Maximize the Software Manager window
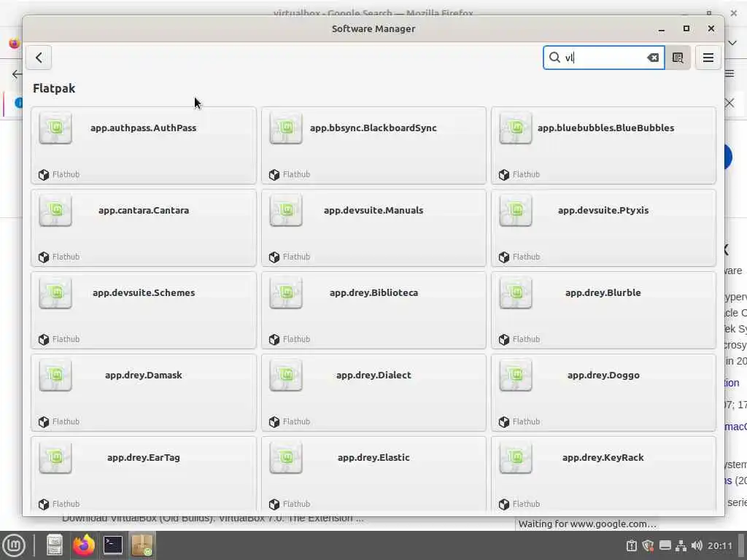The width and height of the screenshot is (747, 560). point(686,28)
